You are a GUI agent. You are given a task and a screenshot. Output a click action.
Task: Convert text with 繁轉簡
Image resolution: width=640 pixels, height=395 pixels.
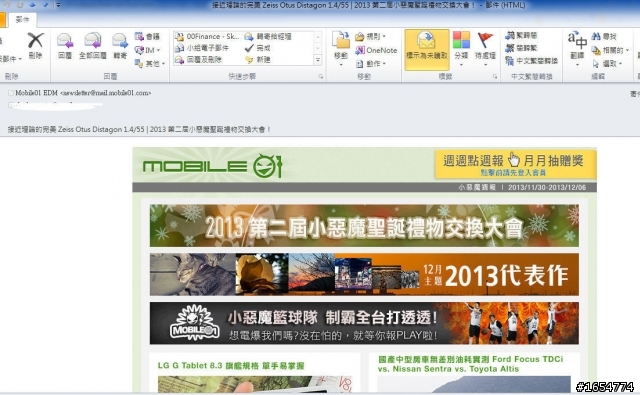pyautogui.click(x=521, y=36)
